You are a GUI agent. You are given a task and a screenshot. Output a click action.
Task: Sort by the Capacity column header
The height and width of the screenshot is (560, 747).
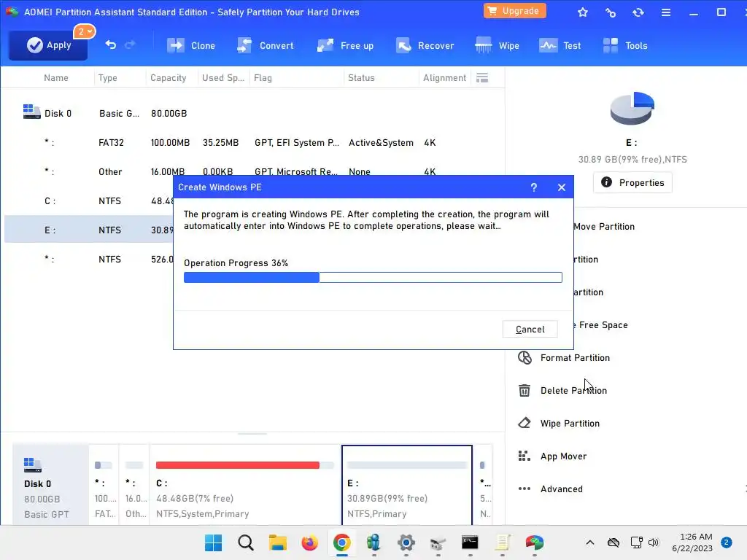pos(169,77)
